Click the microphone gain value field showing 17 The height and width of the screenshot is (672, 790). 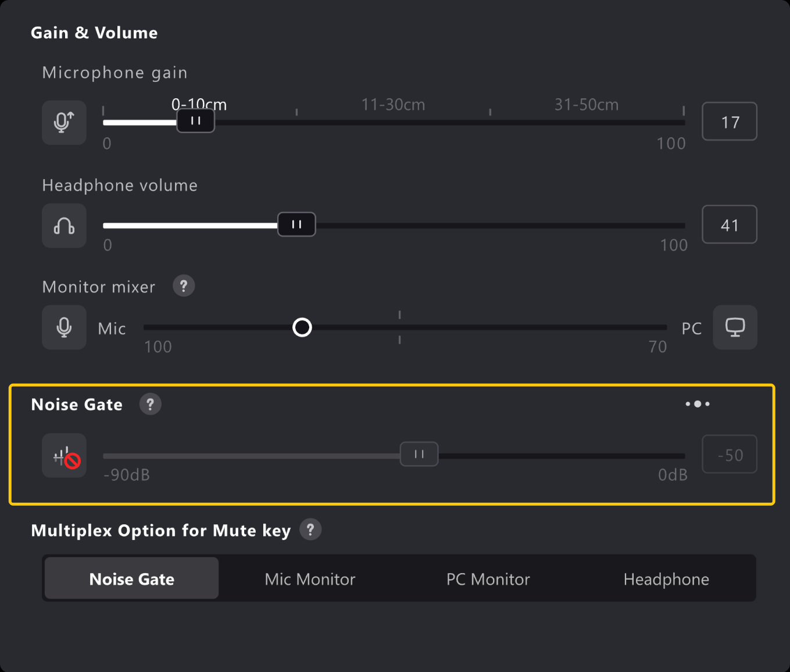[730, 122]
